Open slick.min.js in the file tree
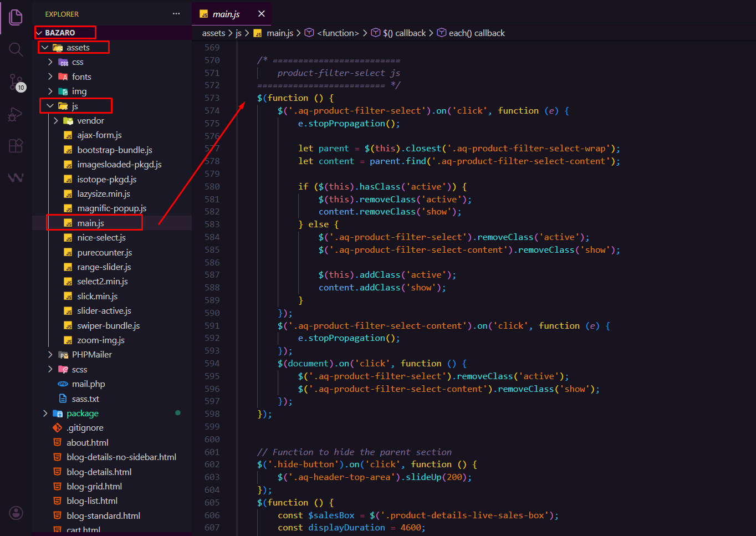Screen dimensions: 756x536 [97, 297]
